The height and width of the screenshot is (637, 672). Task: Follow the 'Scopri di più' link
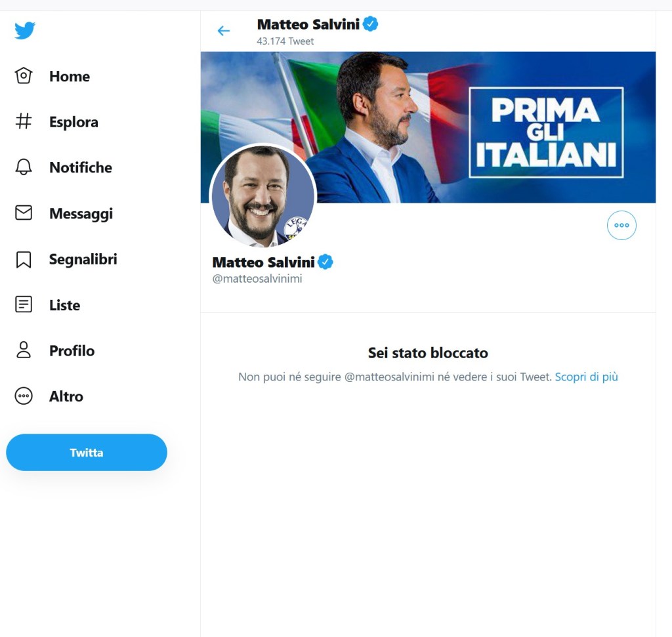click(x=586, y=377)
